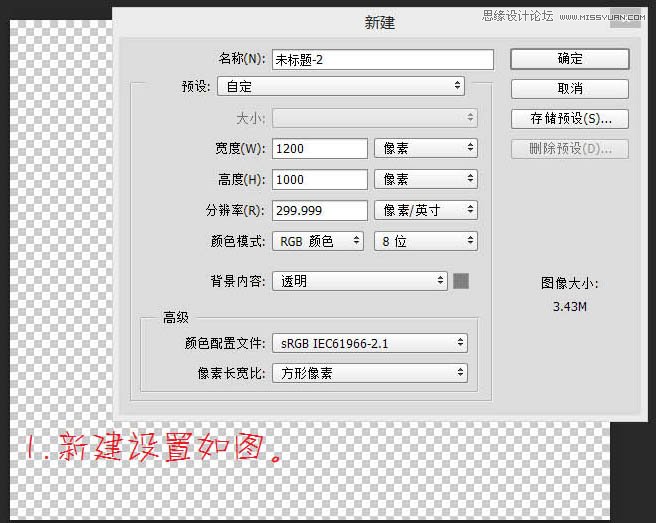Open the 预设 dropdown showing 自定
The height and width of the screenshot is (523, 656).
[341, 86]
